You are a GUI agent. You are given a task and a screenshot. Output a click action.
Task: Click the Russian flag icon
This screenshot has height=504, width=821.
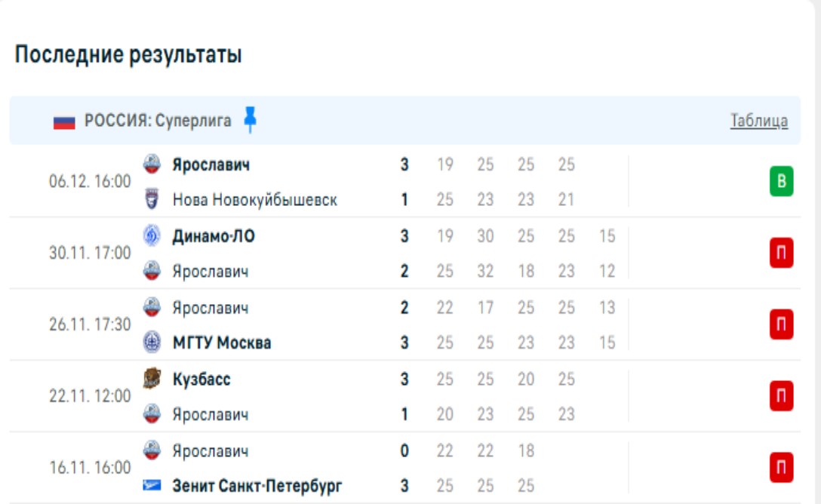(x=64, y=121)
